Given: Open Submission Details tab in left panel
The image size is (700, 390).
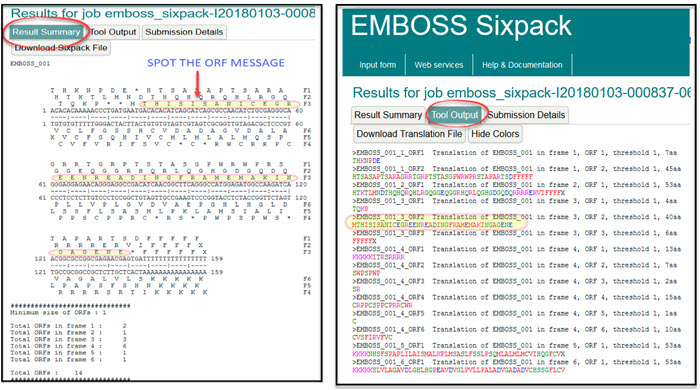Looking at the screenshot, I should (x=184, y=32).
